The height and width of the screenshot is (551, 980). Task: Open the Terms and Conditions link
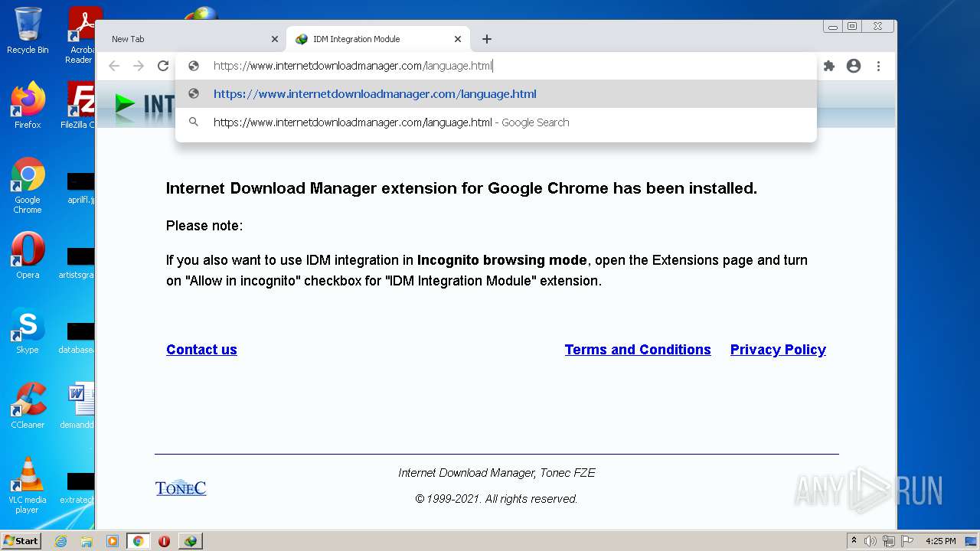[638, 350]
